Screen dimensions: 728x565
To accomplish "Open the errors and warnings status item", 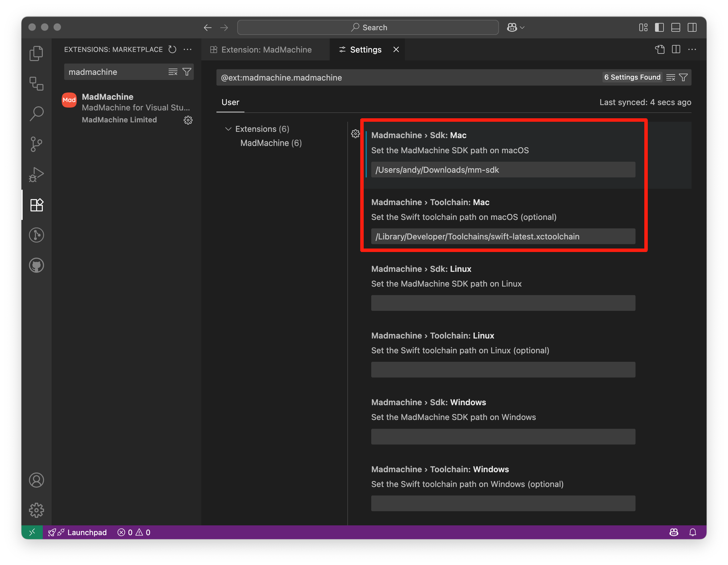I will tap(134, 532).
